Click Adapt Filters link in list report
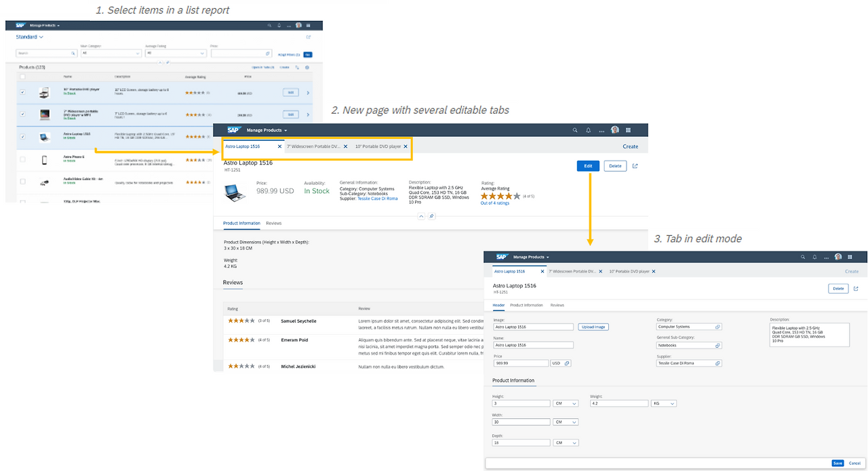Screen dimensions: 868x471 point(289,54)
